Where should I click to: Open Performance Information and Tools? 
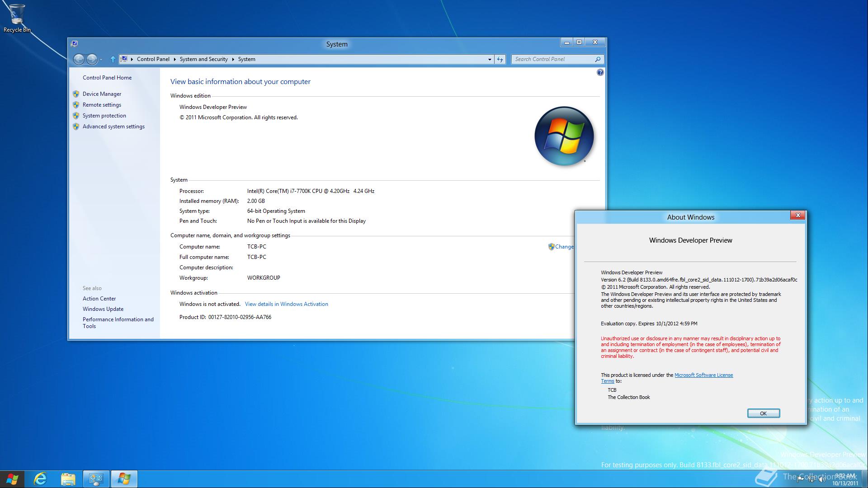click(118, 323)
